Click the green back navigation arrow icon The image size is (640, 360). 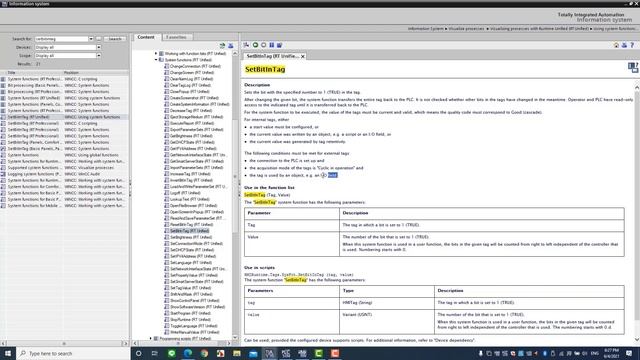click(x=256, y=45)
